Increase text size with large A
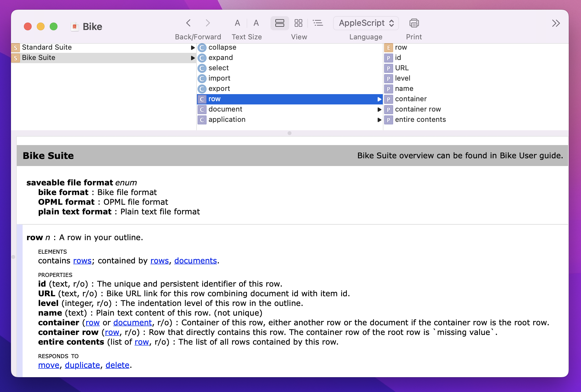 click(x=256, y=23)
